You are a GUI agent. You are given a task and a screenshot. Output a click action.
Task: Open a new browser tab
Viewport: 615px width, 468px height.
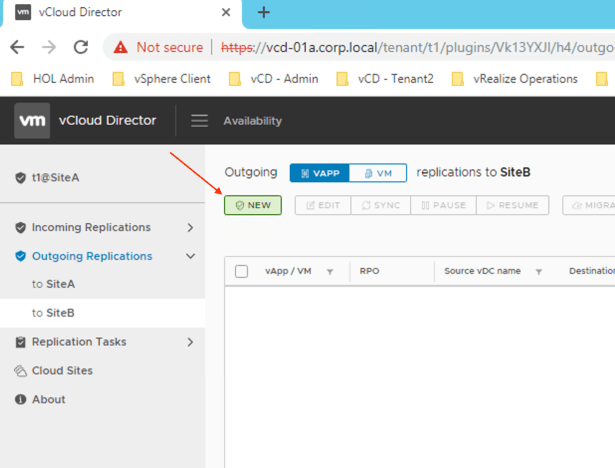(x=264, y=13)
